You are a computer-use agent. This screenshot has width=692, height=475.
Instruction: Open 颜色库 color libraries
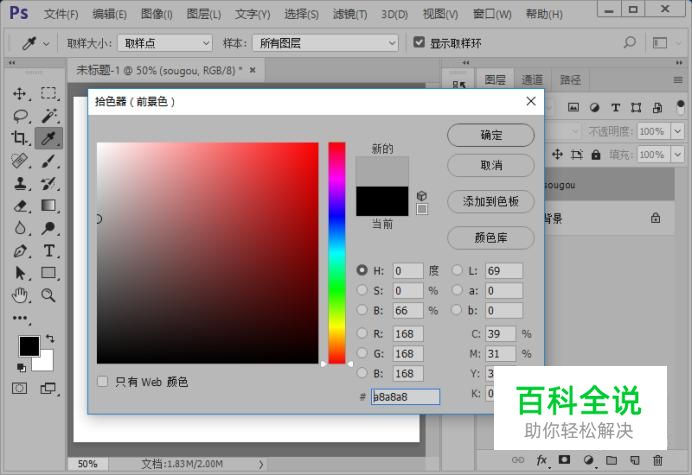pyautogui.click(x=491, y=238)
